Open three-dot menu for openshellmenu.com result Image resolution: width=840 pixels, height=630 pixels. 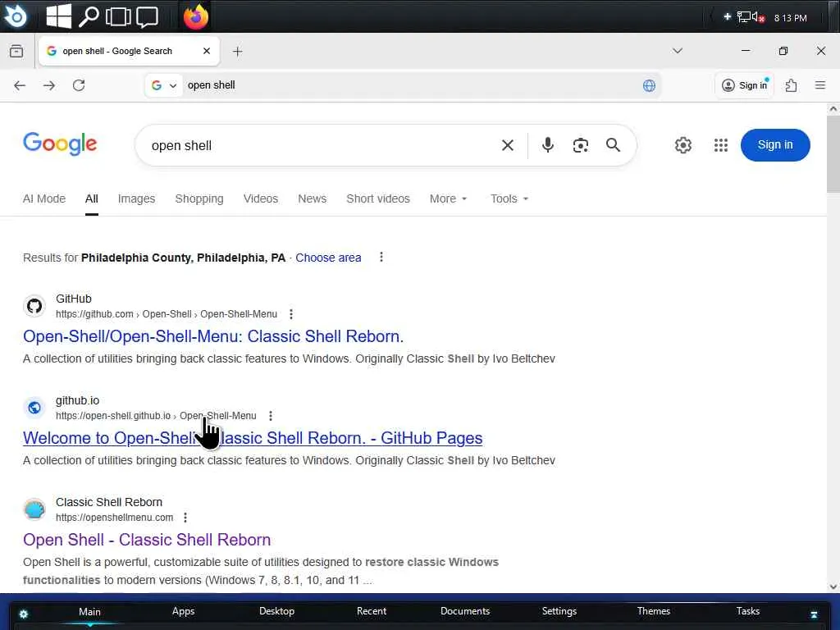(x=185, y=518)
